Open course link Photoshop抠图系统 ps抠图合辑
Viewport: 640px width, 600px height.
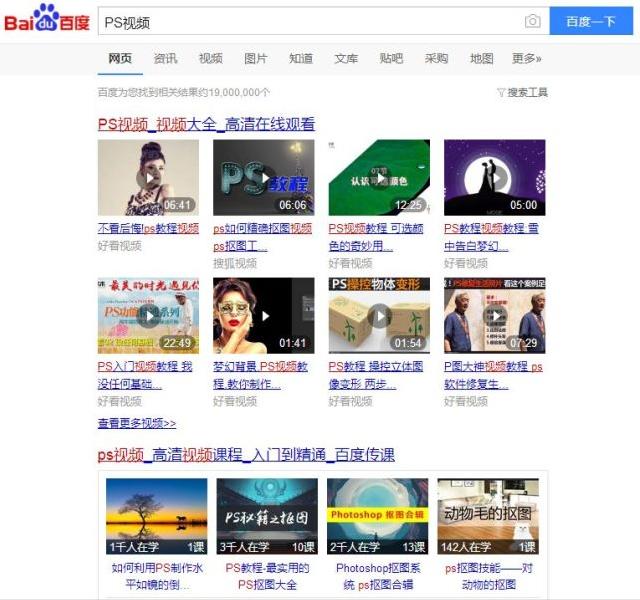point(378,576)
